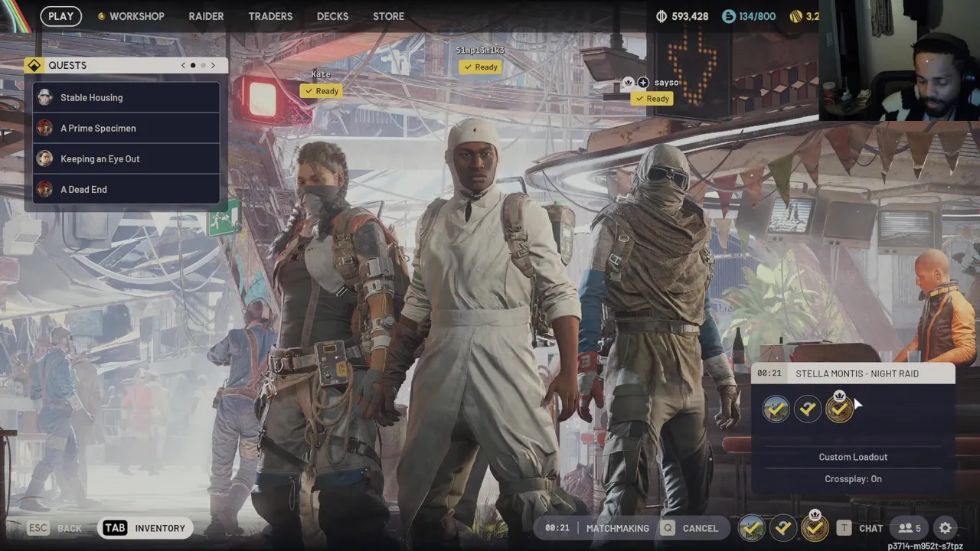Screen dimensions: 980x551
Task: Click the second squad avatar in bottom bar
Action: pos(783,528)
